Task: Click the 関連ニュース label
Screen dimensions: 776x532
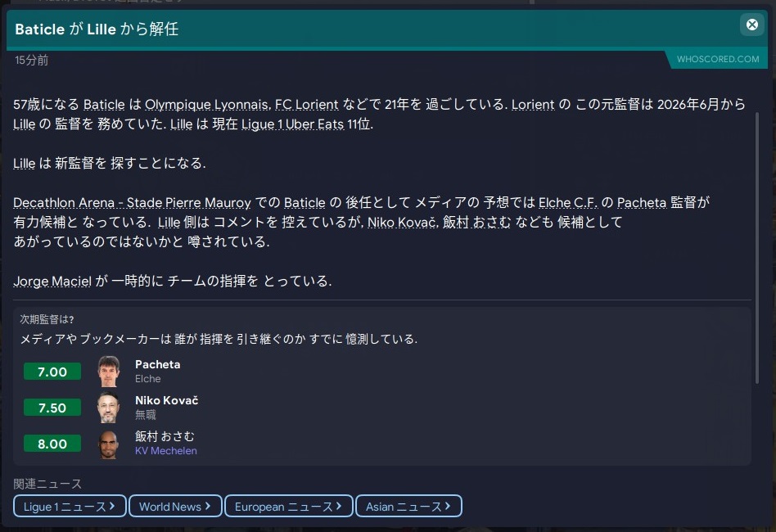Action: pyautogui.click(x=47, y=484)
